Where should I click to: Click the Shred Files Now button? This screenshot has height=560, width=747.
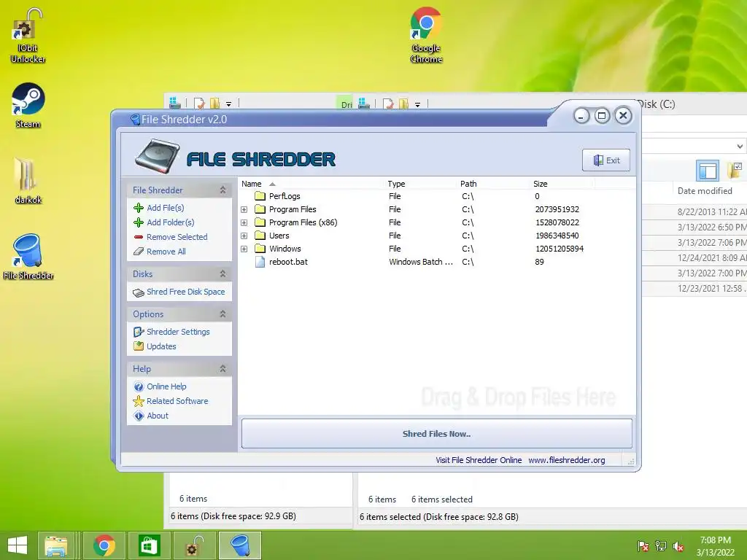pyautogui.click(x=437, y=434)
